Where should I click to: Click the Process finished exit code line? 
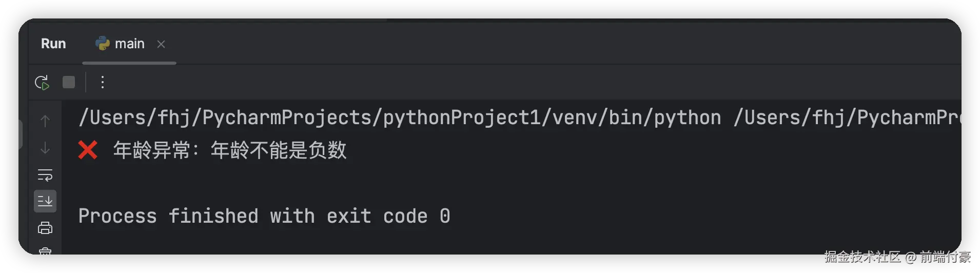click(264, 217)
